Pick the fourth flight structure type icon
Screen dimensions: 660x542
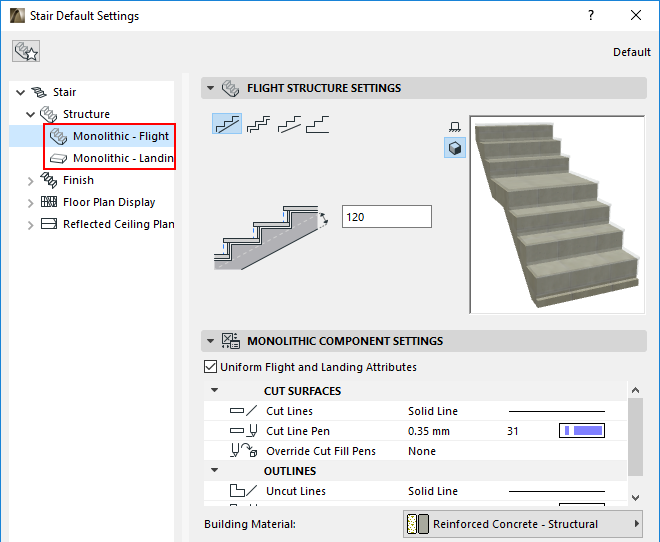tap(319, 125)
